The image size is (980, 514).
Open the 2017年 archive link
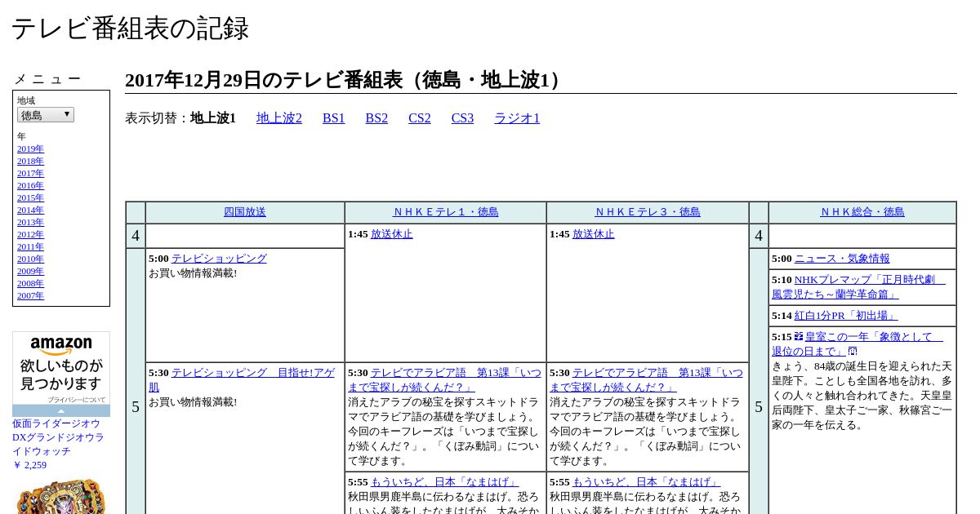(x=30, y=173)
